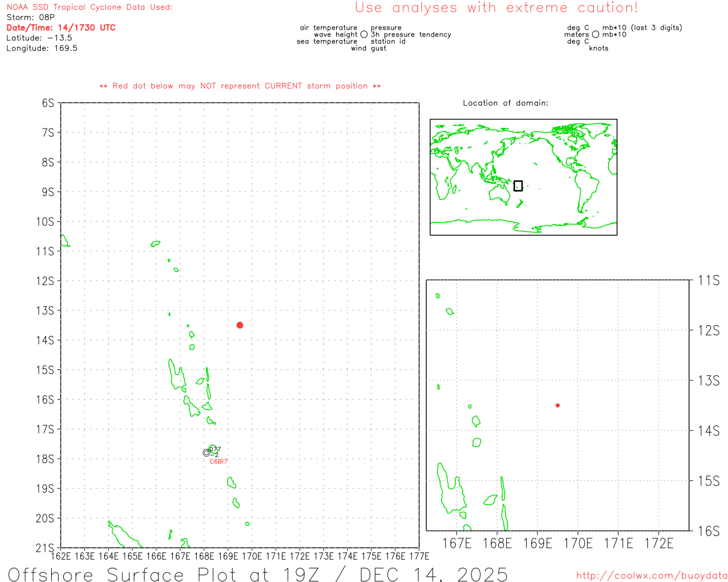
Task: Click the '177E' longitude label on the main map
Action: pos(419,556)
